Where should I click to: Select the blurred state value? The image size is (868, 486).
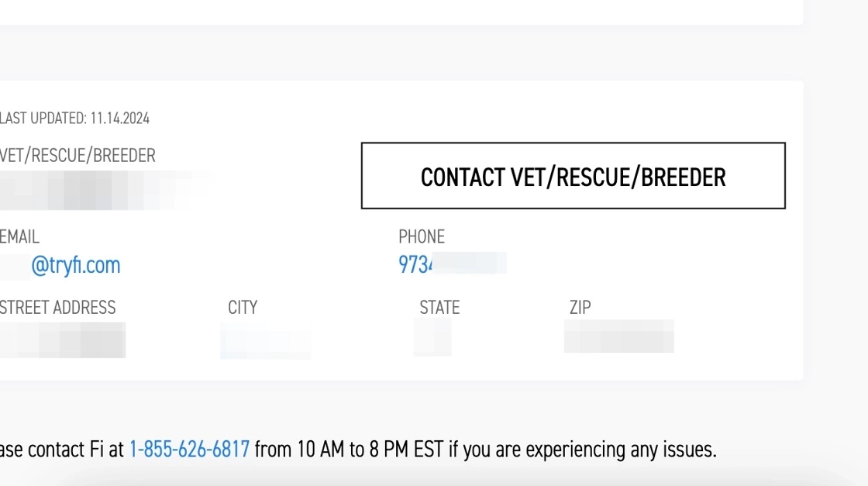coord(432,337)
